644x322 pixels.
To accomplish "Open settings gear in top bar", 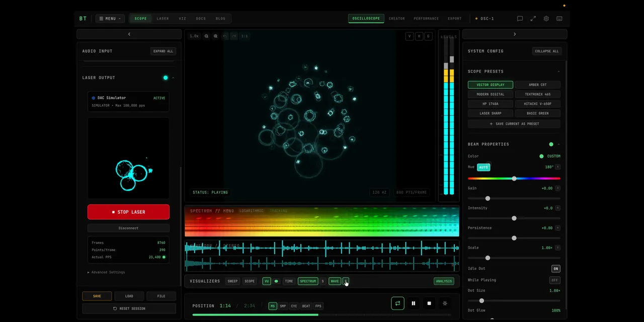I will pos(546,19).
